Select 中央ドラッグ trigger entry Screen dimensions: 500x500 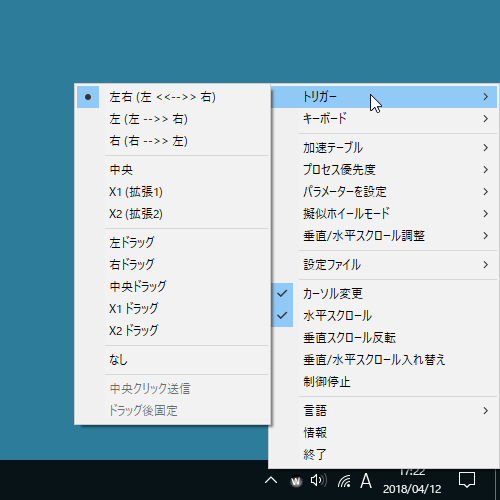point(172,286)
